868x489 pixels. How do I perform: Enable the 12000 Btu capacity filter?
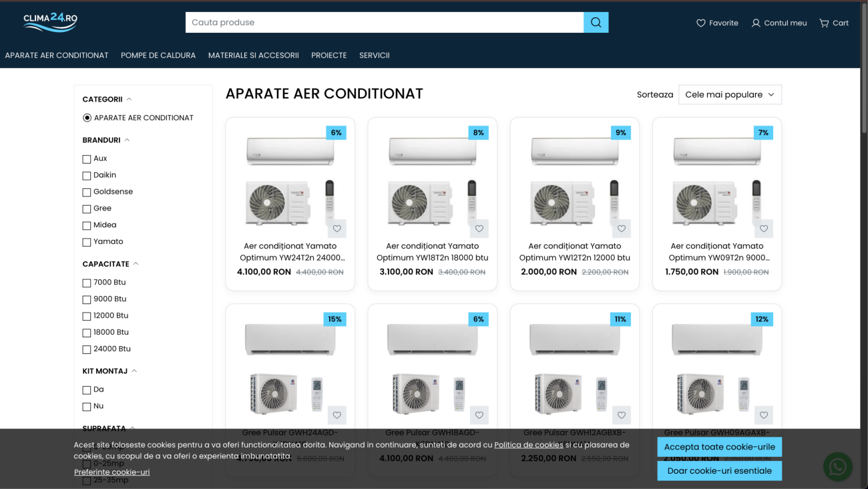click(87, 316)
